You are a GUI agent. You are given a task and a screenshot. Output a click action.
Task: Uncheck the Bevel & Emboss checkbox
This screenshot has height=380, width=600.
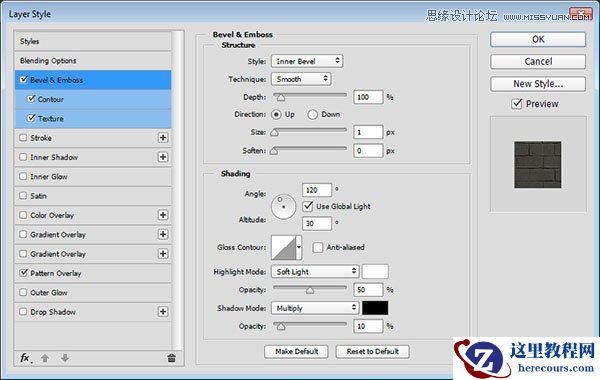[x=24, y=80]
